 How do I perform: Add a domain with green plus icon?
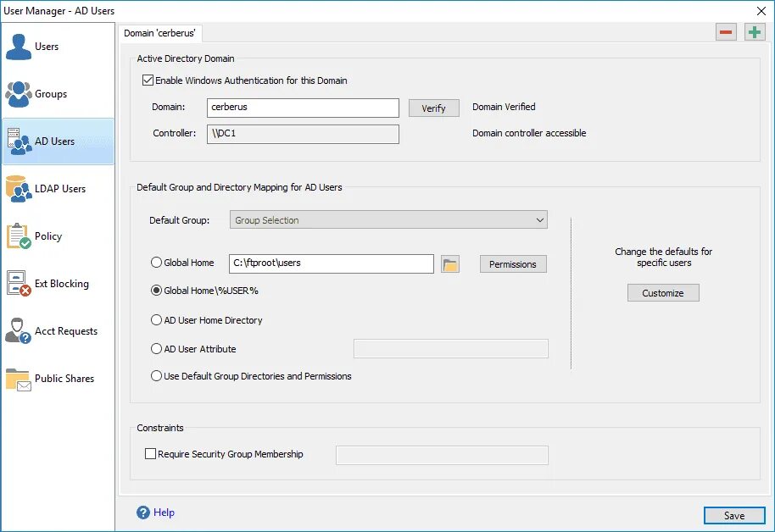click(755, 32)
